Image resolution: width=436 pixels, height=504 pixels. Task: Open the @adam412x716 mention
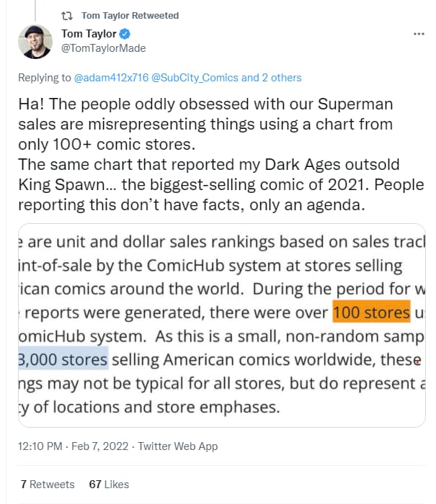[x=111, y=78]
